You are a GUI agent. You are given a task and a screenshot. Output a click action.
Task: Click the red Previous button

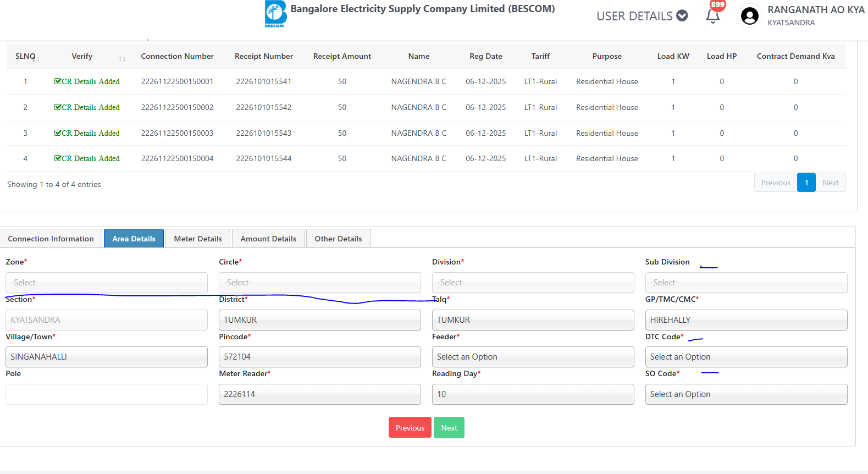tap(410, 428)
